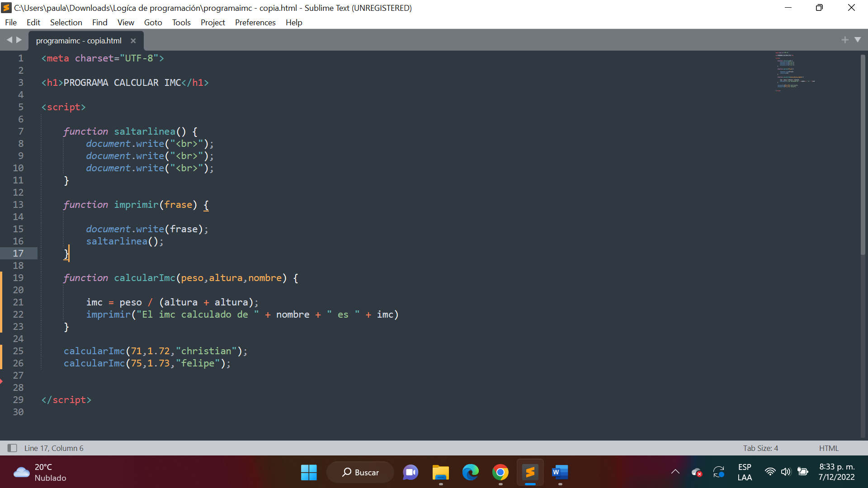868x488 pixels.
Task: Click the minimap code preview
Action: [795, 71]
